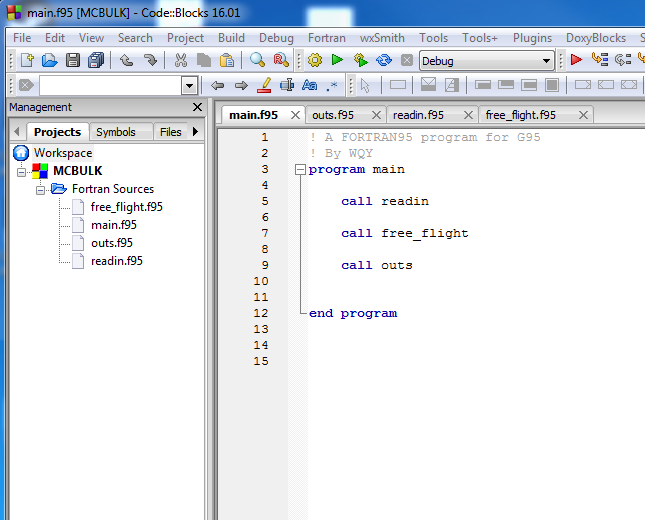Select outs.f95 in project tree
This screenshot has height=520, width=645.
pos(112,243)
